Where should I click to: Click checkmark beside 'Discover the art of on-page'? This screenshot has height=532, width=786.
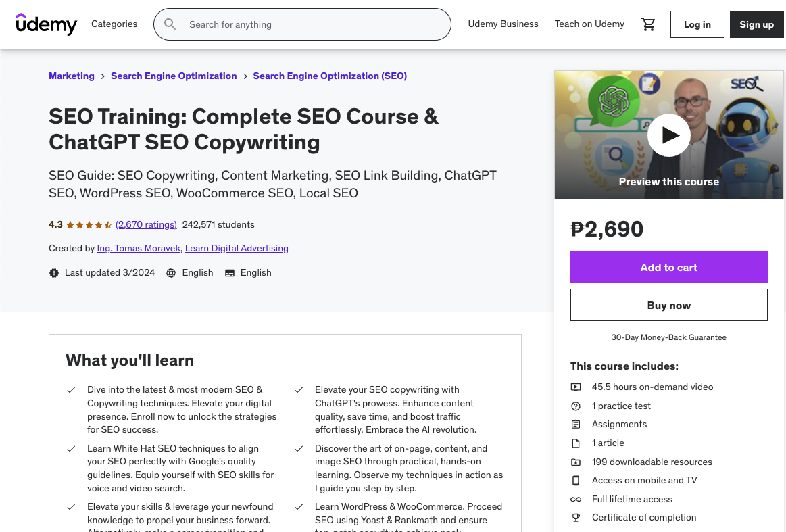(299, 448)
